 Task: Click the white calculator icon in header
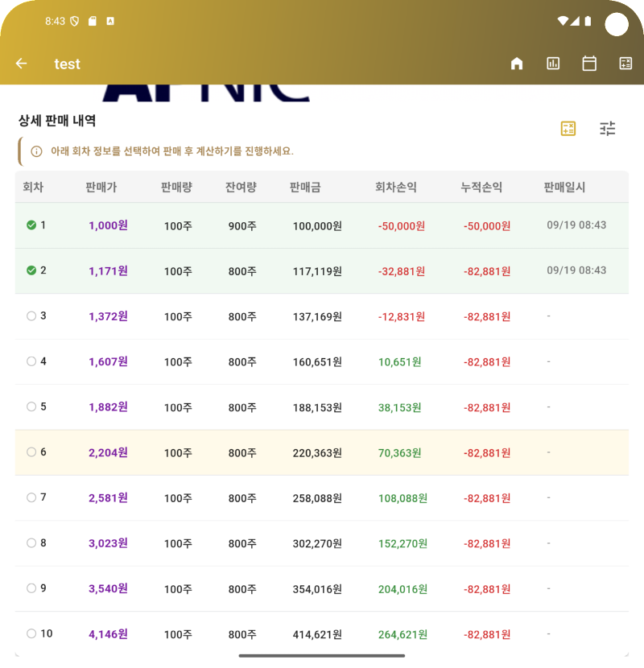click(625, 64)
